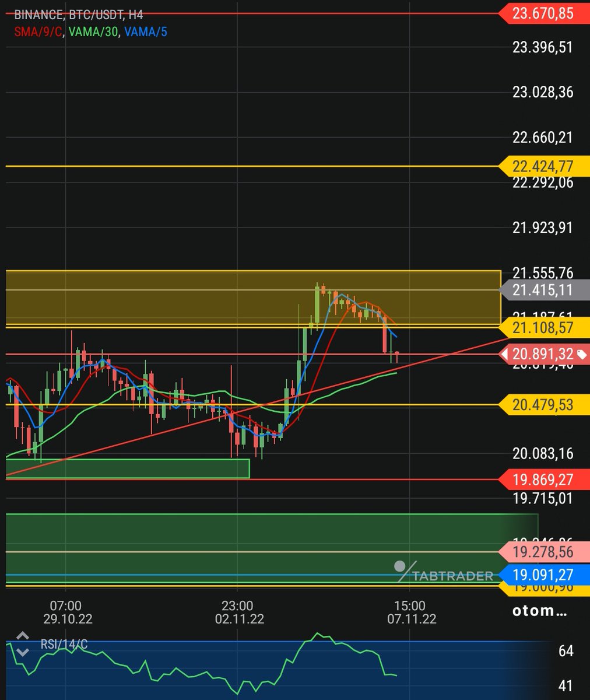Open the BINANCE, BTC/USDT, H4 chart header

pos(78,16)
